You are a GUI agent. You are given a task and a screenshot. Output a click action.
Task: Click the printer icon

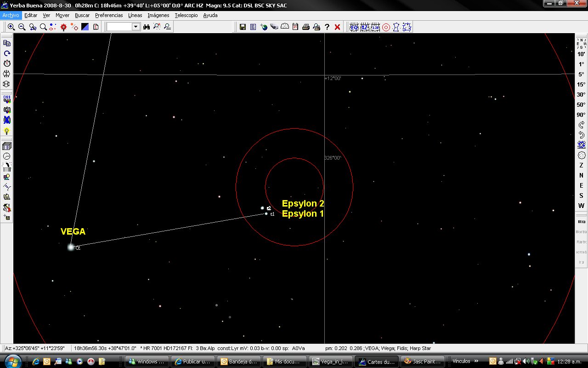pyautogui.click(x=306, y=27)
